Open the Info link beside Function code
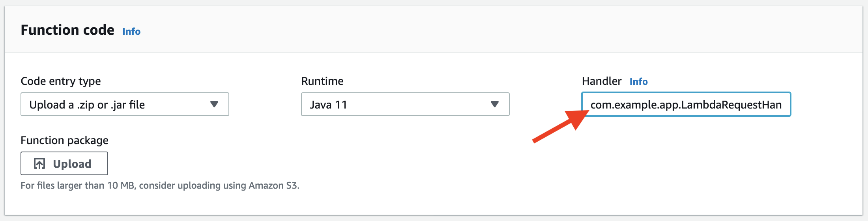868x221 pixels. tap(131, 32)
